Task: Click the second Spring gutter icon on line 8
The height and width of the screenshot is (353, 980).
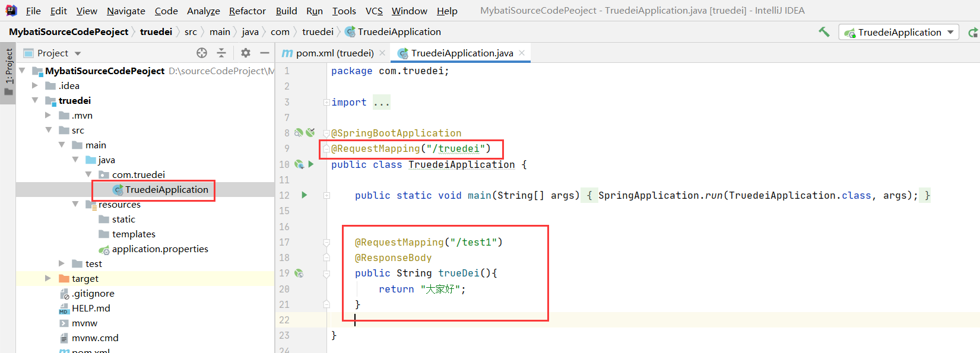Action: [310, 133]
